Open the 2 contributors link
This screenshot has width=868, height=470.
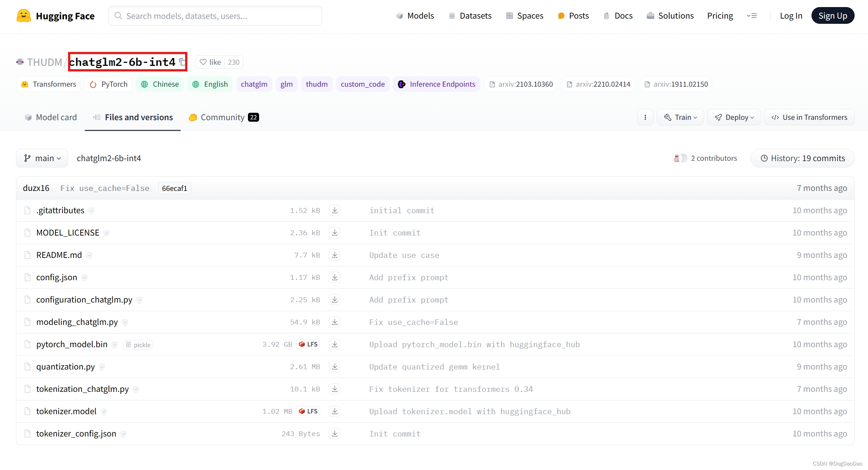[714, 158]
